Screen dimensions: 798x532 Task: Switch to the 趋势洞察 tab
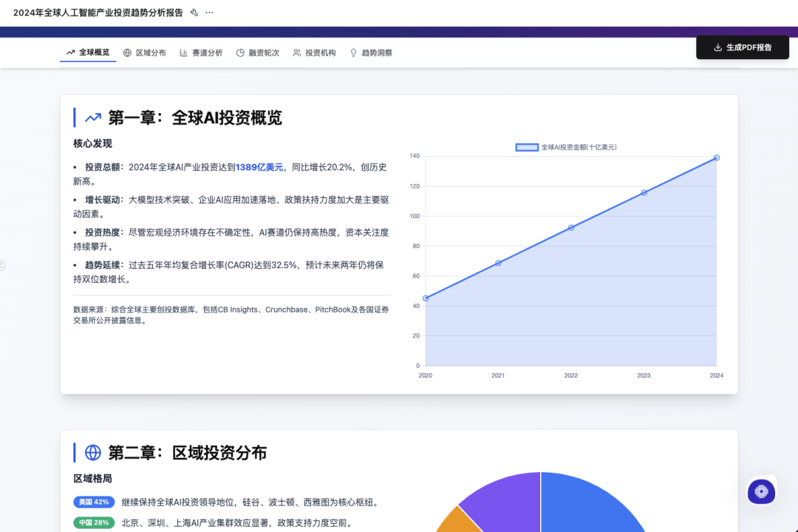pyautogui.click(x=371, y=53)
